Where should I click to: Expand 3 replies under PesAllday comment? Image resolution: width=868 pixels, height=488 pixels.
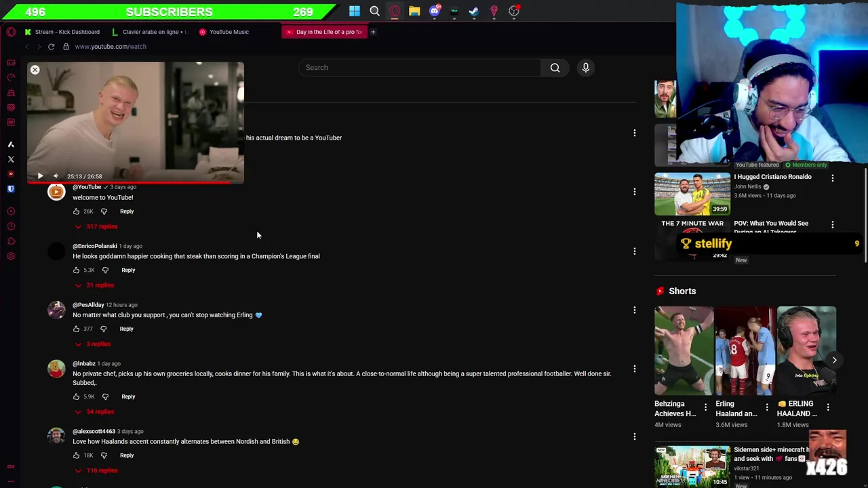[92, 344]
